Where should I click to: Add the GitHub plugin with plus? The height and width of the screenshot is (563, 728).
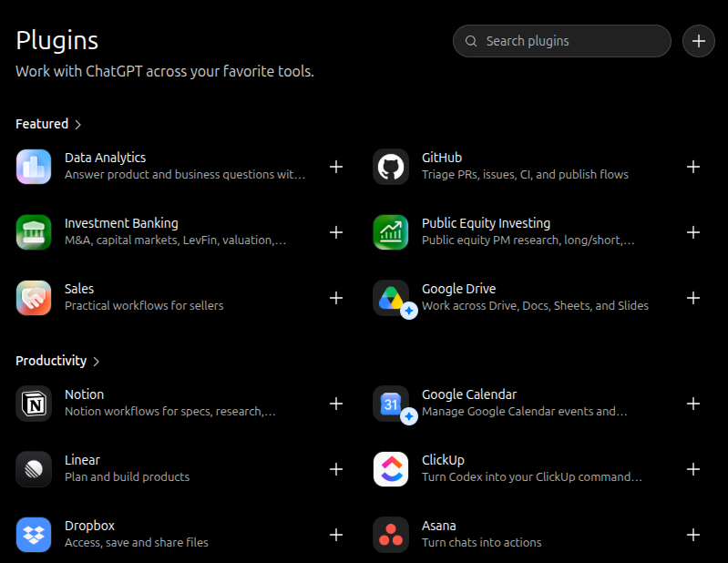coord(693,167)
